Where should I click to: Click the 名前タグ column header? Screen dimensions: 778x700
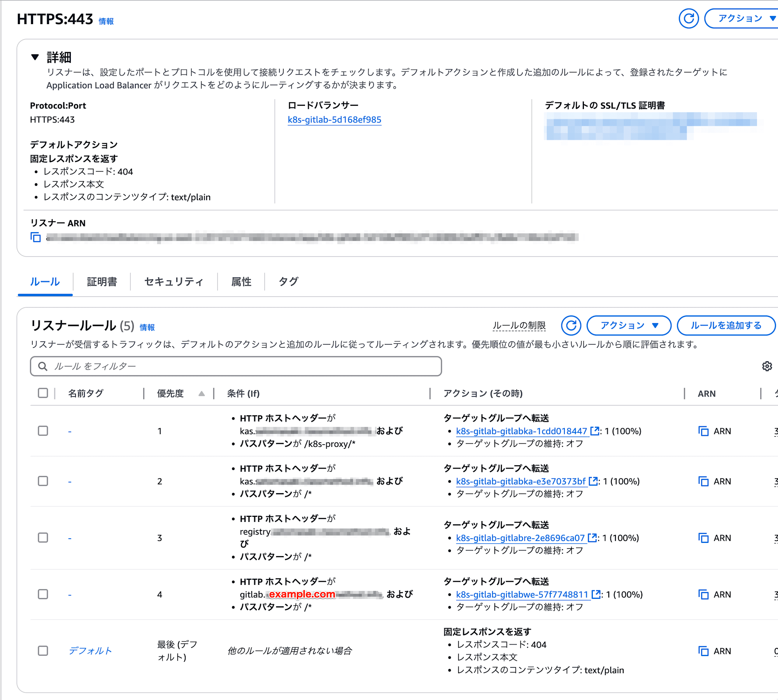[x=86, y=394]
